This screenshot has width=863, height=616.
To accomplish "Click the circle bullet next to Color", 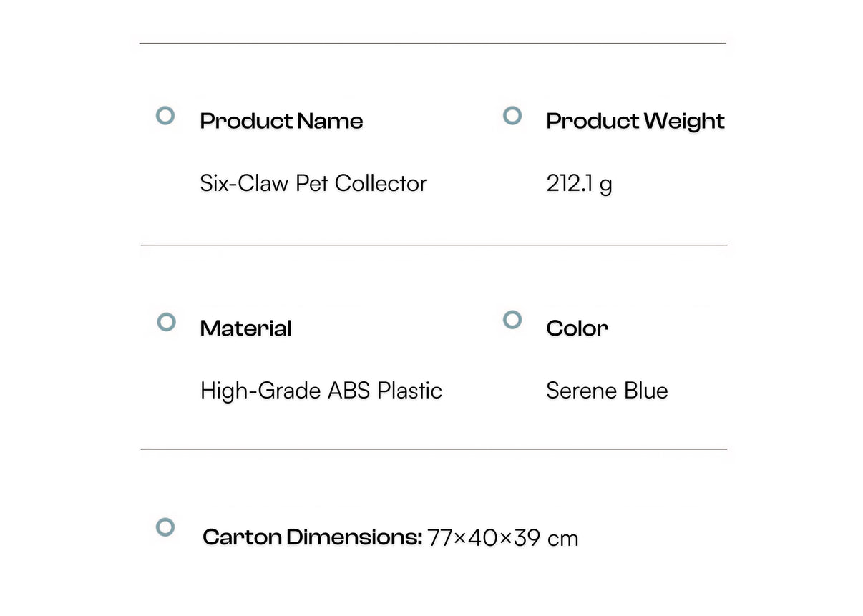I will coord(512,319).
